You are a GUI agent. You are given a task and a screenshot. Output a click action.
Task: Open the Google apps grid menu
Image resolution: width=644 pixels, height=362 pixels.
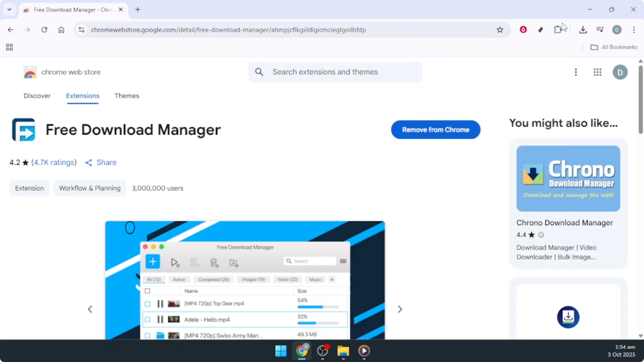(597, 72)
